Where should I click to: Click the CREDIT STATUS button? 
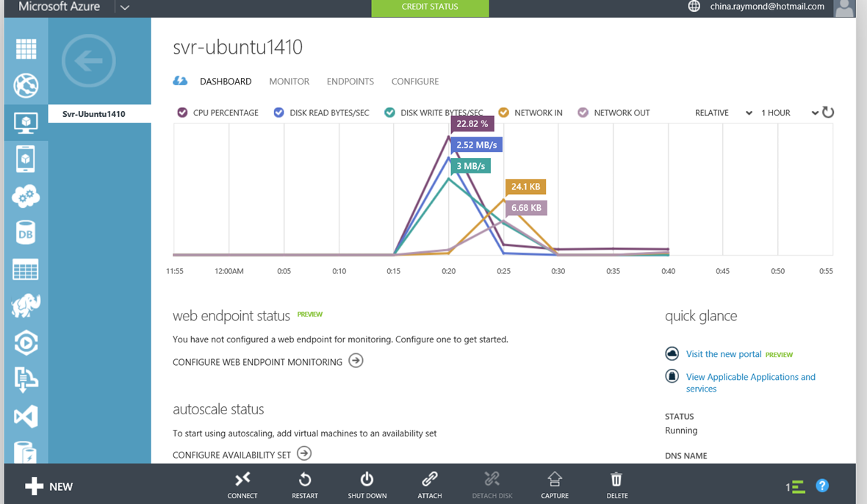coord(430,7)
